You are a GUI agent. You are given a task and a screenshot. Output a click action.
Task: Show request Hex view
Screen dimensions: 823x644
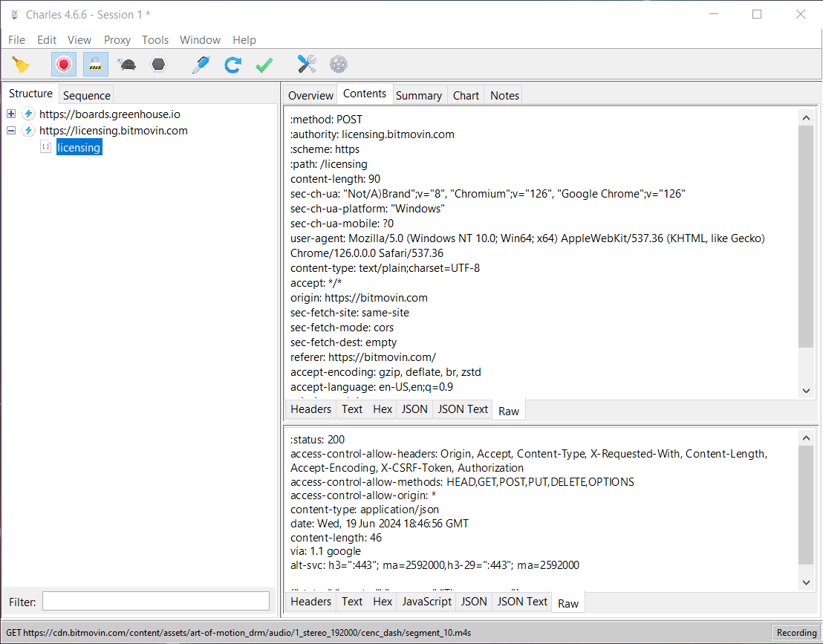pyautogui.click(x=383, y=409)
